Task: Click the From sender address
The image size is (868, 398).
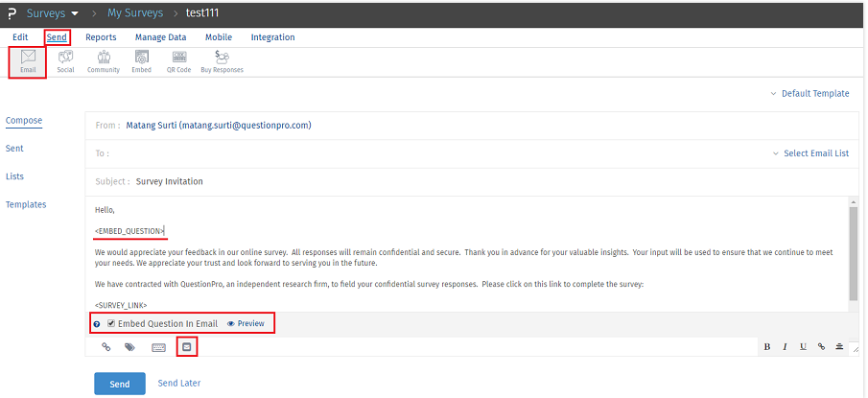Action: [219, 125]
